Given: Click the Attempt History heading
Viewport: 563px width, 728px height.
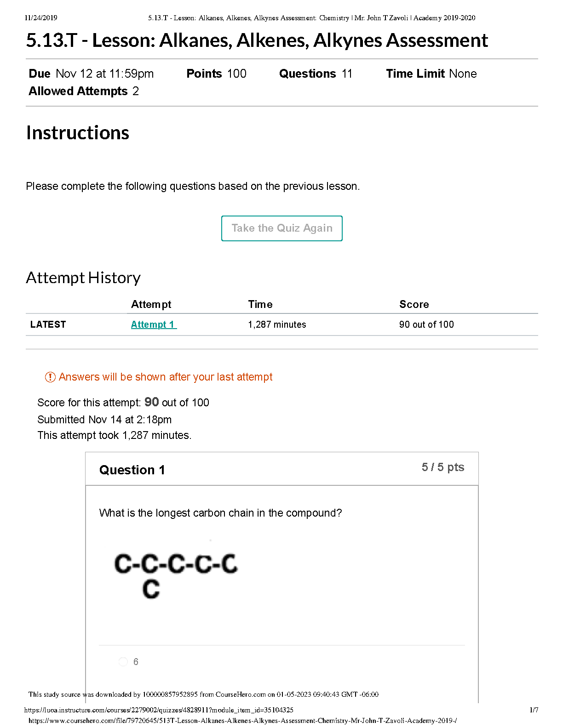Looking at the screenshot, I should [x=83, y=278].
